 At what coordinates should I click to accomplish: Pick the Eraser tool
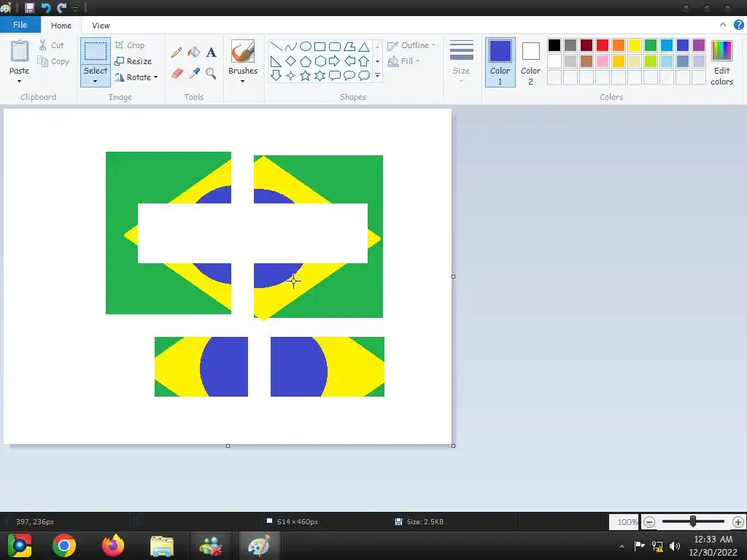pyautogui.click(x=177, y=74)
